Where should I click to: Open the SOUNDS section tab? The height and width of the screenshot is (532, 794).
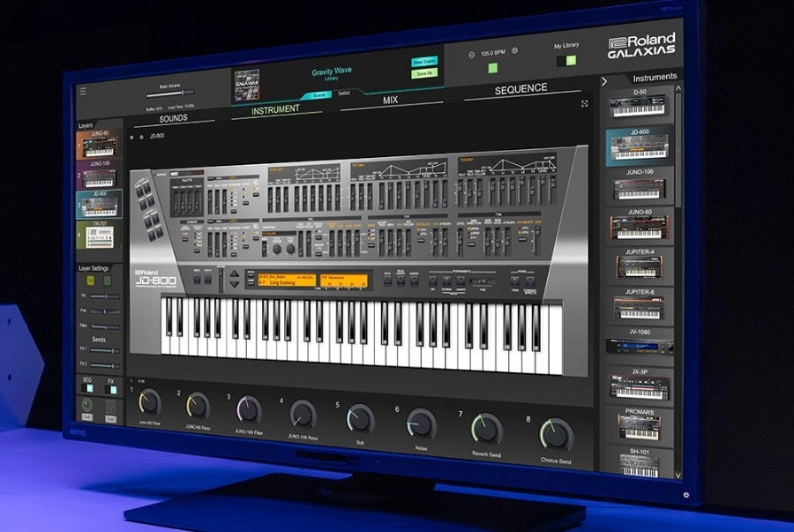pyautogui.click(x=173, y=118)
